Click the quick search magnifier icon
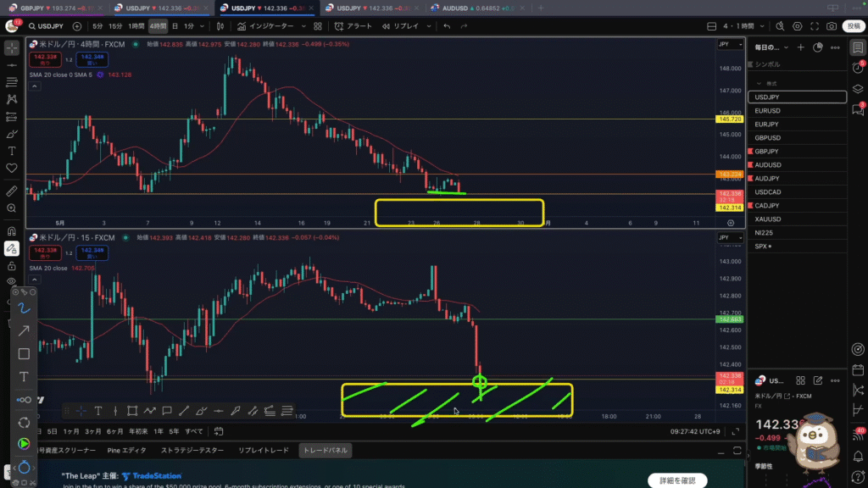 (x=780, y=26)
